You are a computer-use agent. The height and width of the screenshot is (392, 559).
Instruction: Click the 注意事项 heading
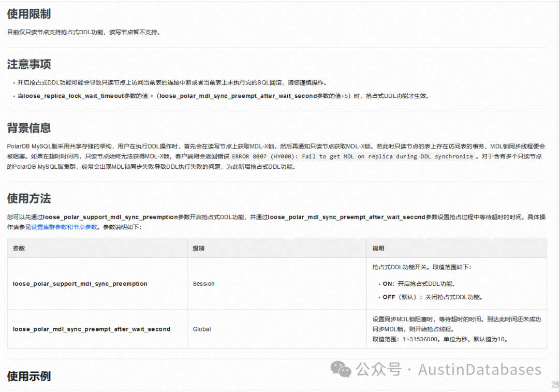[x=29, y=64]
